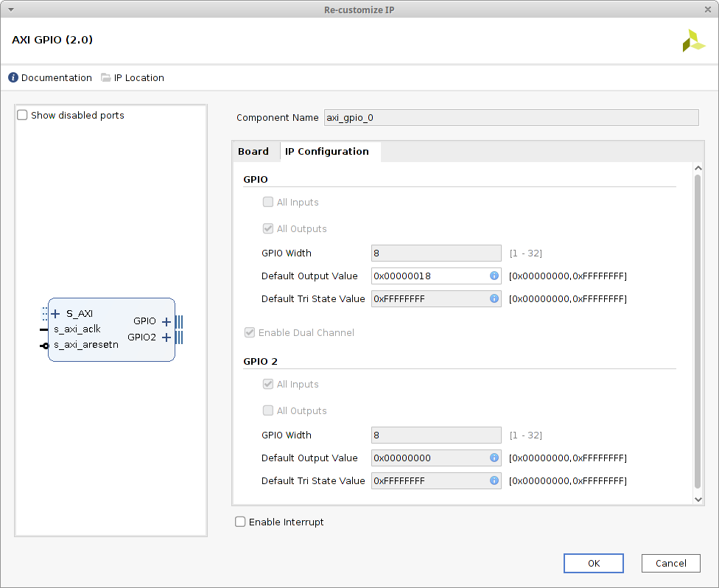Click the Documentation info icon

pos(13,78)
